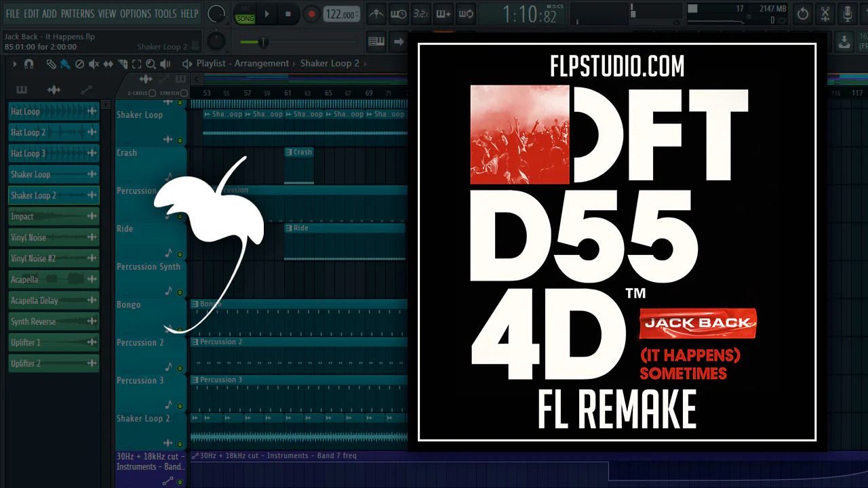Start playback with the Play button

tap(267, 14)
